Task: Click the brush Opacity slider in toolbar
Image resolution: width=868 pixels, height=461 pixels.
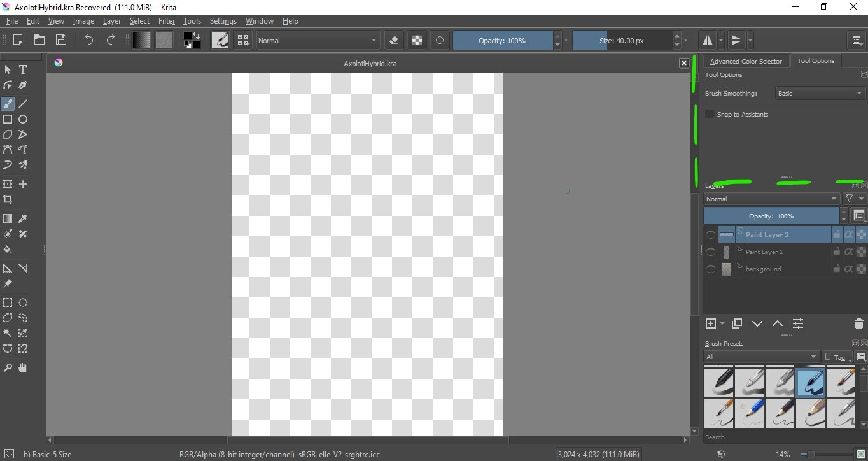Action: (x=502, y=41)
